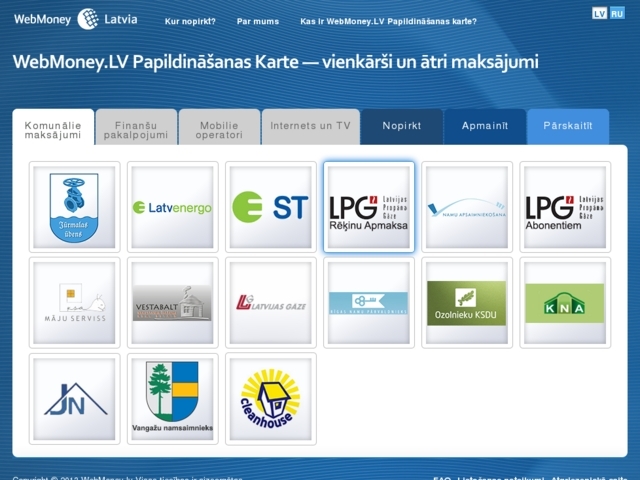
Task: Click the Nopirkt tab
Action: [402, 127]
